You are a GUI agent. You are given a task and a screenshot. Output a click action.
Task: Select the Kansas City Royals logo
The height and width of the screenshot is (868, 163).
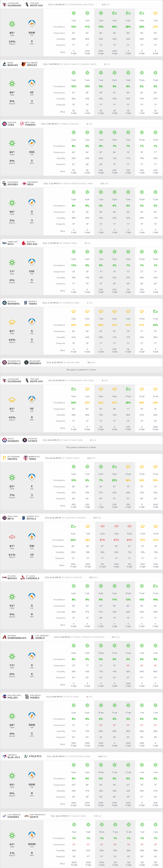coord(24,518)
